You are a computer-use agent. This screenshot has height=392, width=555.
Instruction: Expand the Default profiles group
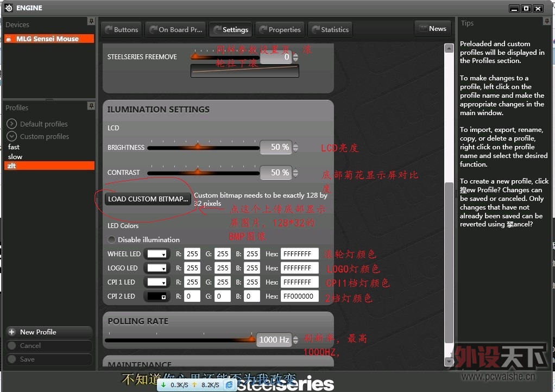point(12,123)
